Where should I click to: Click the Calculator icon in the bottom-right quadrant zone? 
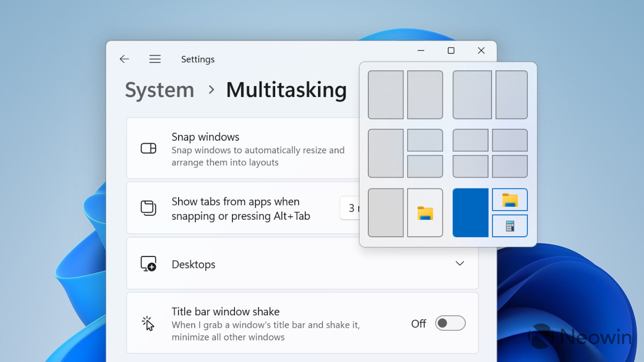[x=510, y=226]
